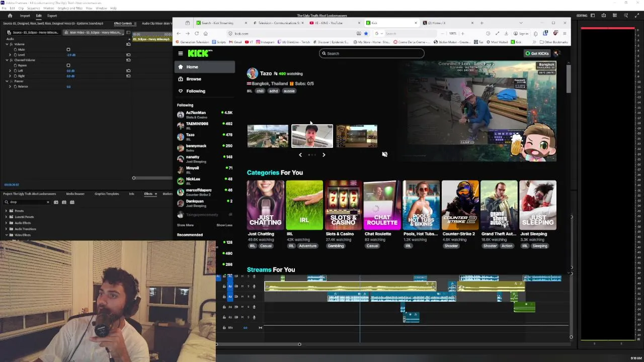
Task: Reload the kick.com page
Action: tap(196, 34)
